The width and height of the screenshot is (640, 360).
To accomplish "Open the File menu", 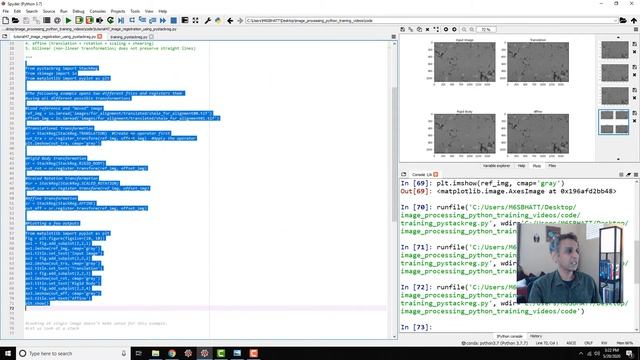I will 6,11.
